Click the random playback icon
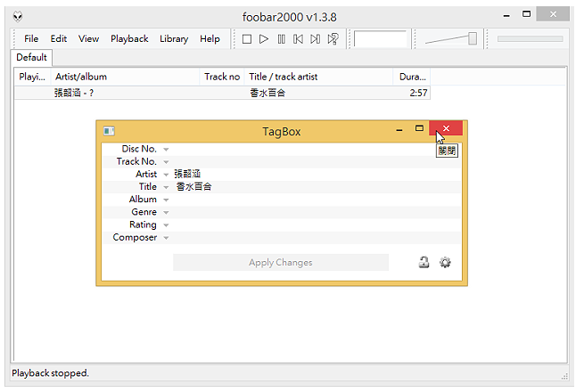This screenshot has width=584, height=392. click(x=333, y=38)
